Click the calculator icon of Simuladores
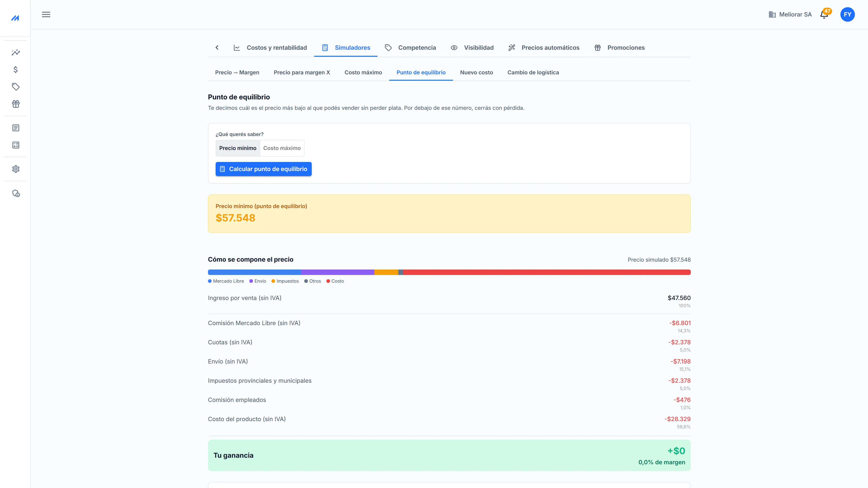Viewport: 868px width, 488px height. pos(325,48)
